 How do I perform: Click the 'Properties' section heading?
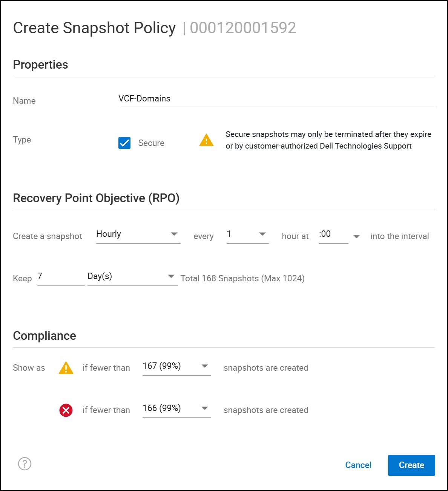pos(40,64)
